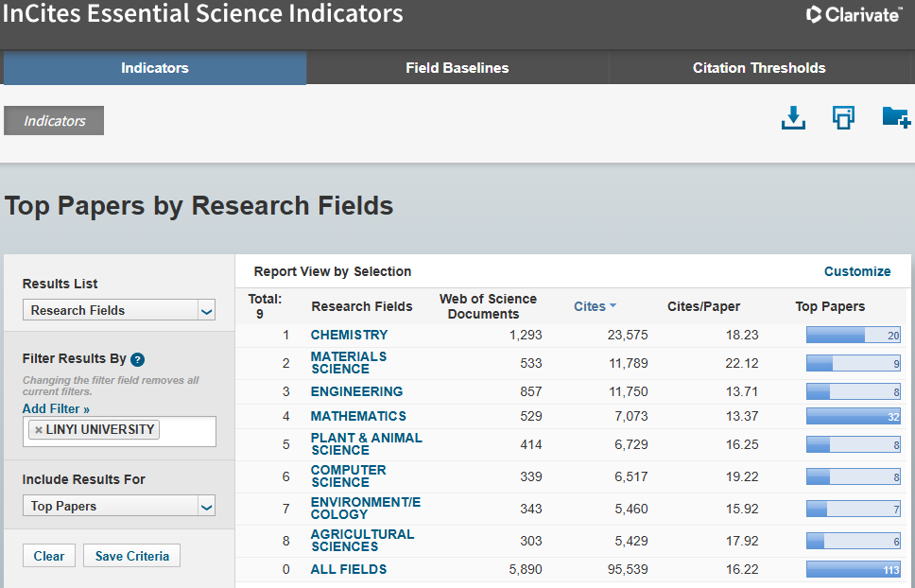Click the print icon
Viewport: 915px width, 588px height.
pyautogui.click(x=843, y=117)
